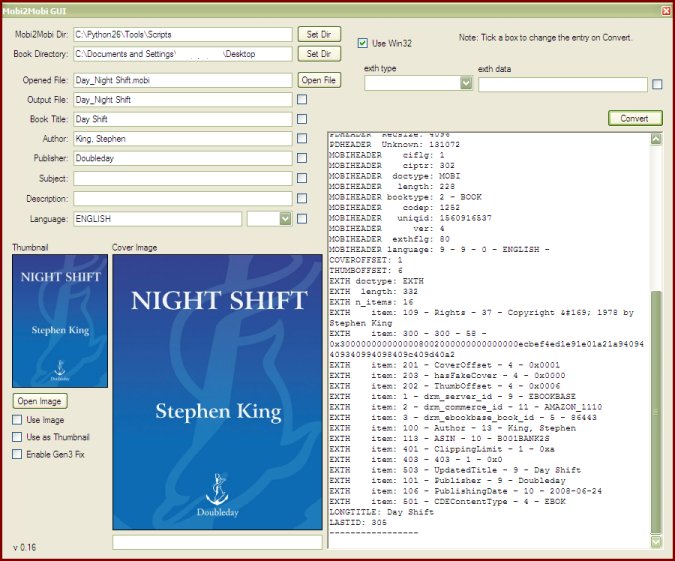Click the 'LASTID: 306' log line
Screen dimensions: 675x561
pyautogui.click(x=358, y=522)
